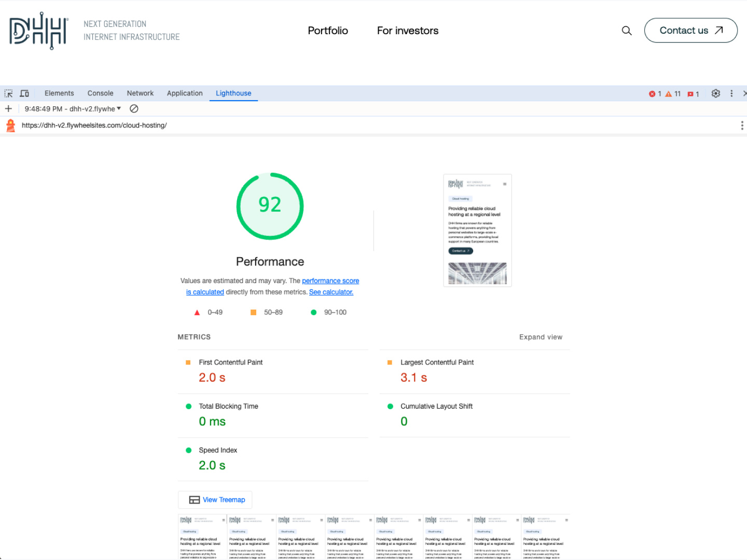Click the 'Performance' heading text
747x560 pixels.
coord(270,262)
